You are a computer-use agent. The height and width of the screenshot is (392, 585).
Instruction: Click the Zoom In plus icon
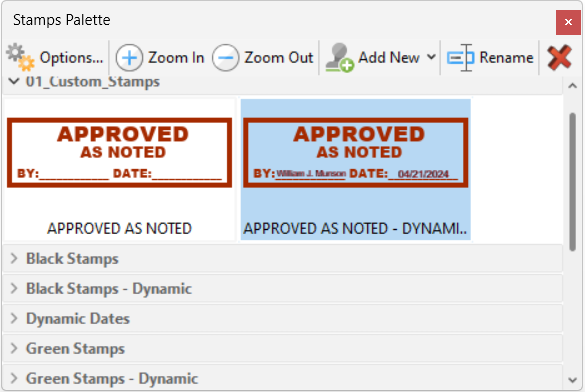(x=129, y=58)
